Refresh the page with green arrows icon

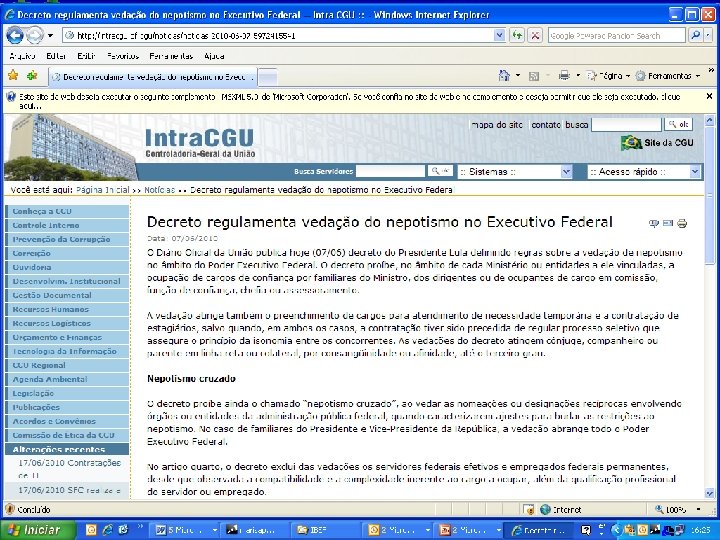click(x=517, y=35)
